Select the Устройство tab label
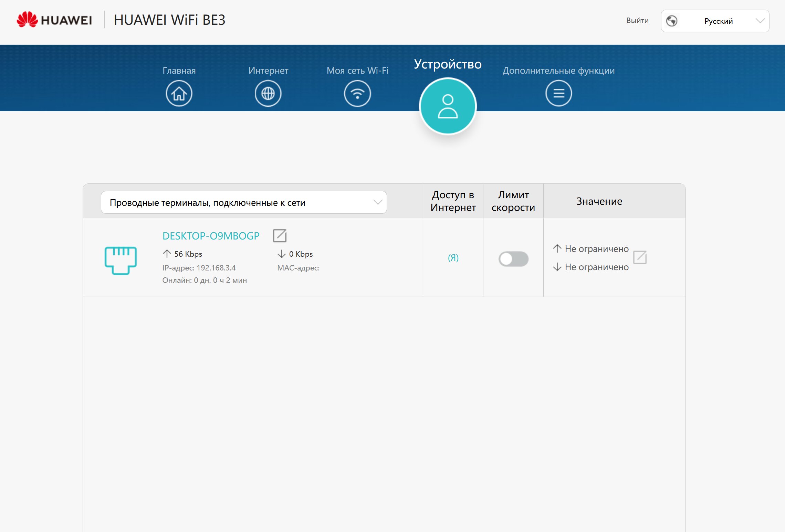Image resolution: width=785 pixels, height=532 pixels. click(448, 64)
